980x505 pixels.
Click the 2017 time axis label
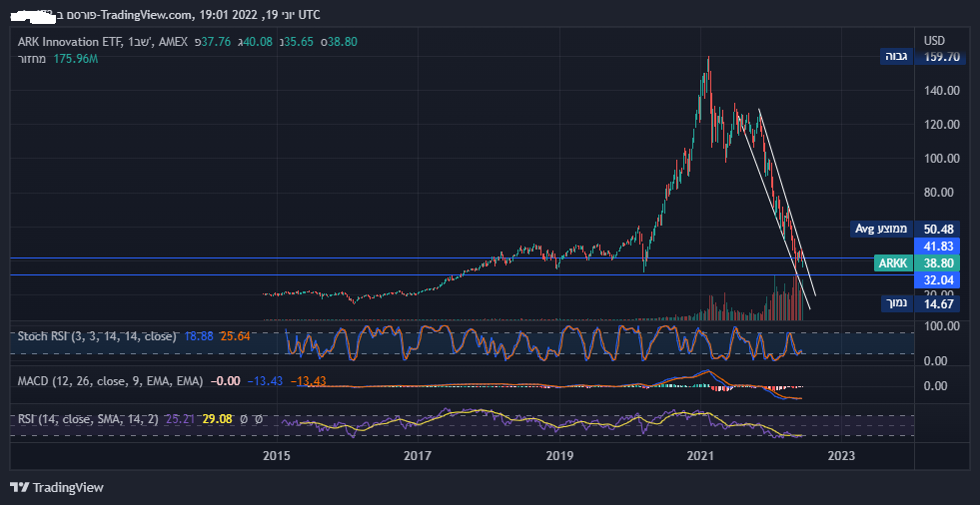[x=418, y=454]
